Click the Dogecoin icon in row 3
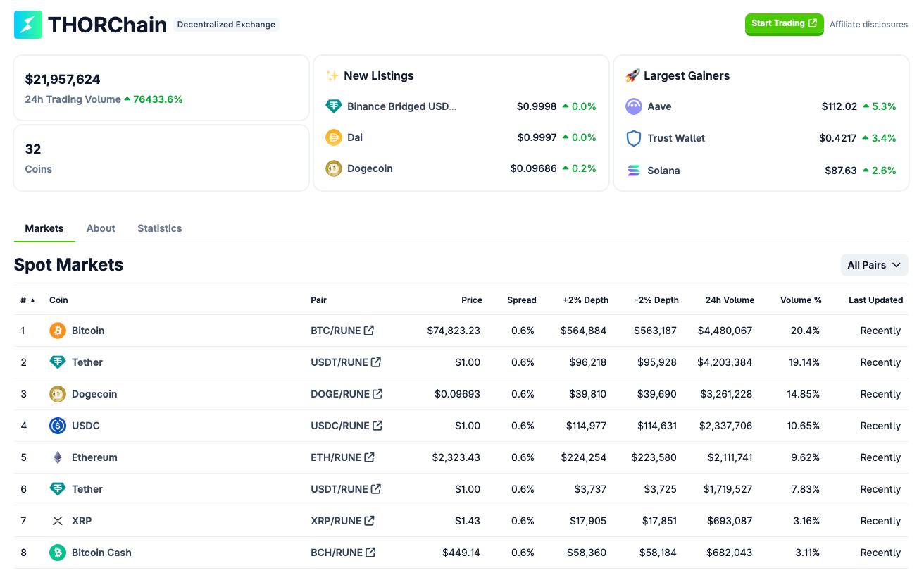 (58, 394)
